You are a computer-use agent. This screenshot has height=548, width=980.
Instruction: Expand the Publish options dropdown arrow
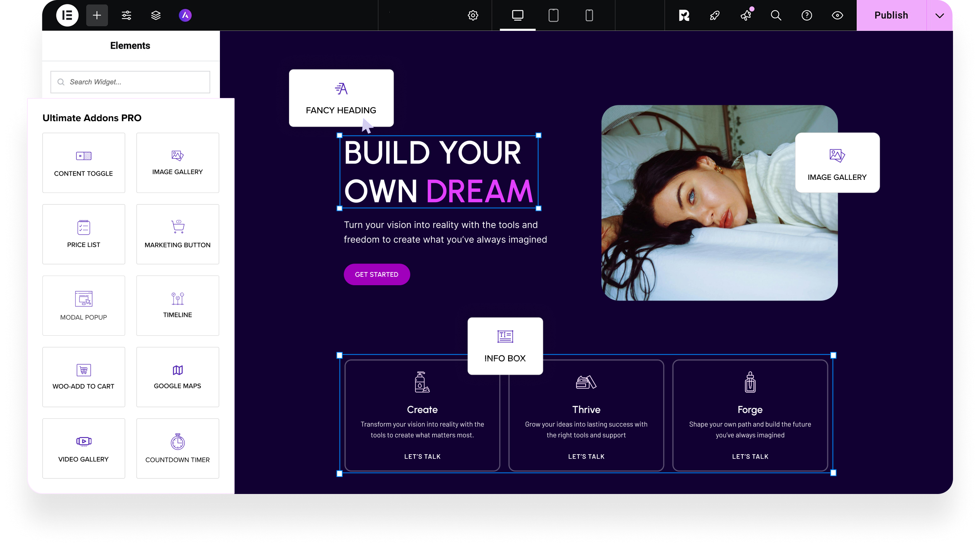pyautogui.click(x=939, y=15)
